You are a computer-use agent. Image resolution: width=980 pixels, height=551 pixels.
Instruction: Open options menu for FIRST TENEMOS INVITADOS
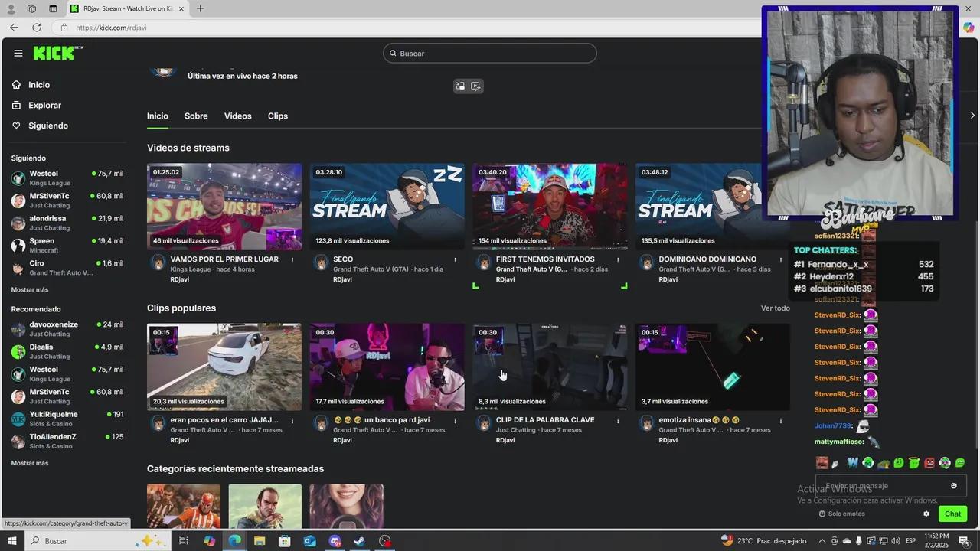tap(618, 260)
